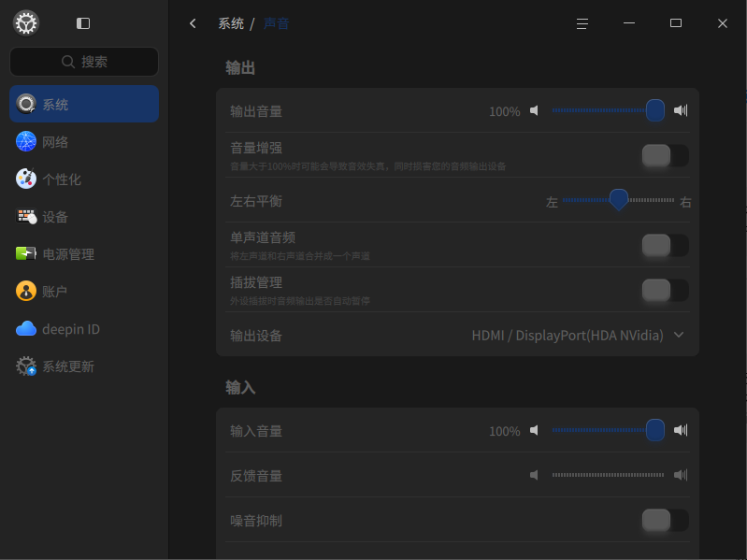The image size is (747, 560).
Task: Click the search magnifier icon
Action: [x=68, y=62]
